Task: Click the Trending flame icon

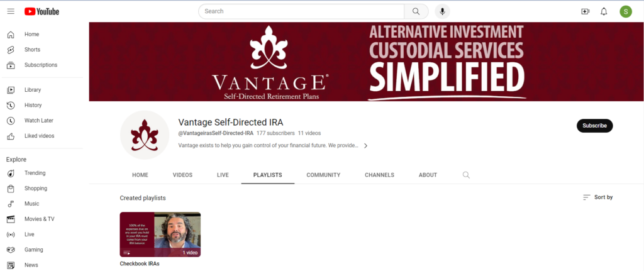Action: coord(11,174)
